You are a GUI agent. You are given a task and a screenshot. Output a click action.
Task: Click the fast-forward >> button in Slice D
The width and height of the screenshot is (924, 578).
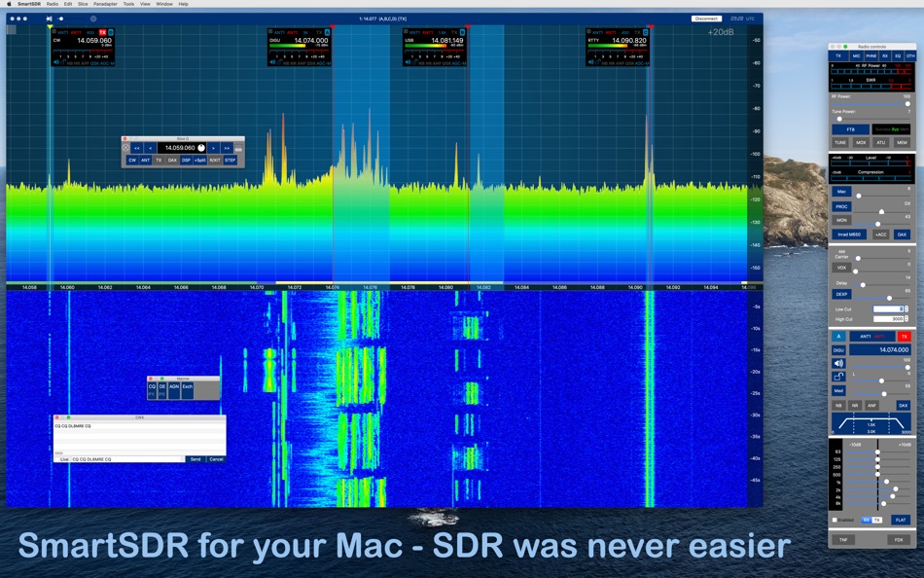pyautogui.click(x=227, y=148)
